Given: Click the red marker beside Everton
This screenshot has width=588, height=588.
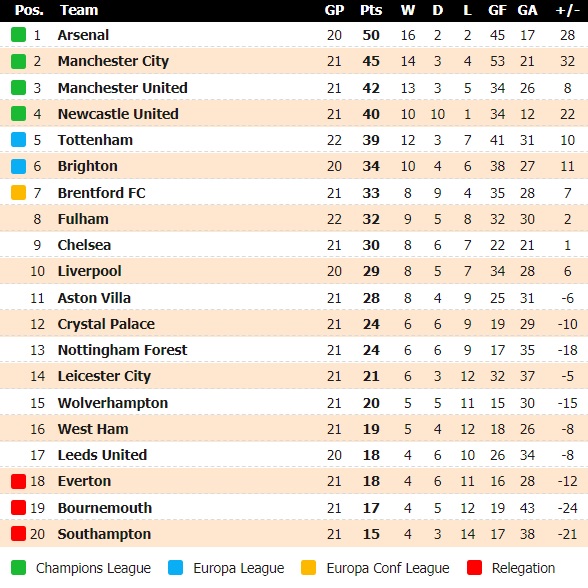Looking at the screenshot, I should (x=18, y=481).
